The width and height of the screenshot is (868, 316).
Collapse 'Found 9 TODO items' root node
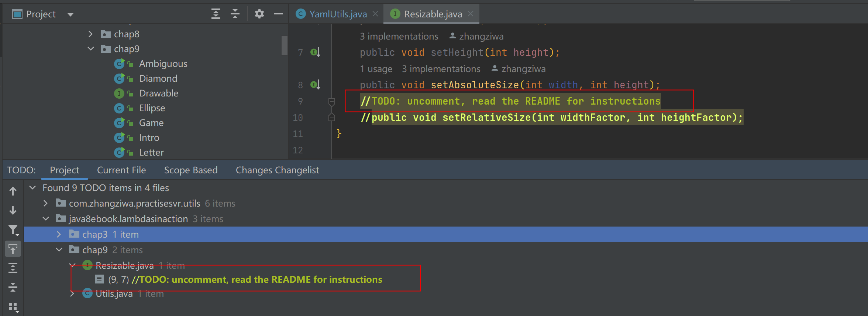coord(33,188)
